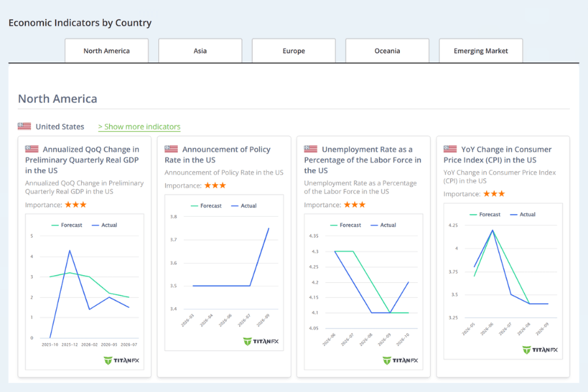Click TitanFX logo in CPI chart

540,350
